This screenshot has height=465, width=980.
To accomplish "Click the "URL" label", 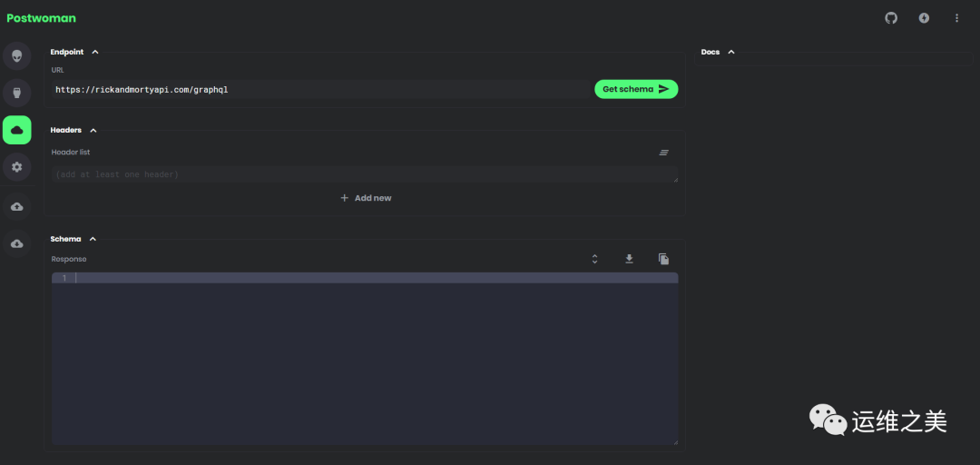I will coord(57,70).
